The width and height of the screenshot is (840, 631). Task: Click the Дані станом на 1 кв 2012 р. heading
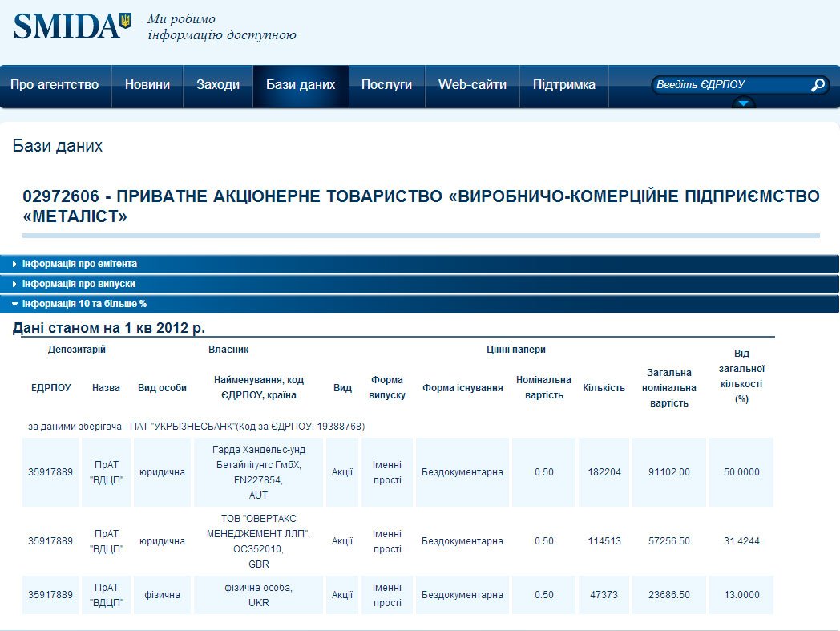[x=109, y=328]
